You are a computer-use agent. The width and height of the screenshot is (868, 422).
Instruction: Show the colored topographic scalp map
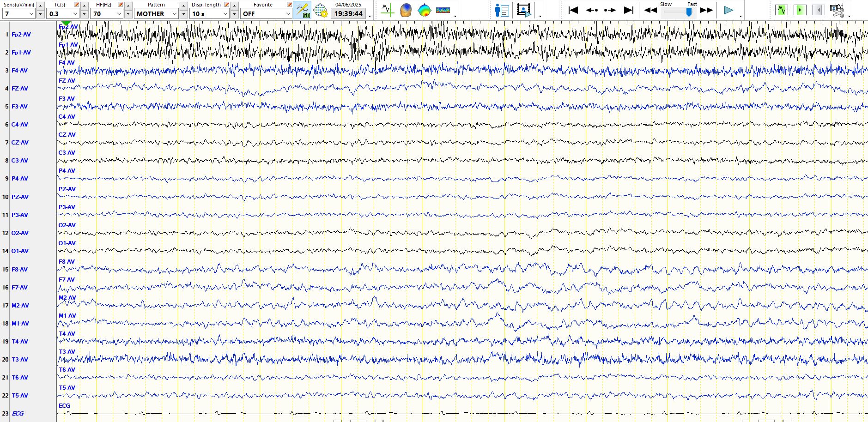[x=424, y=10]
